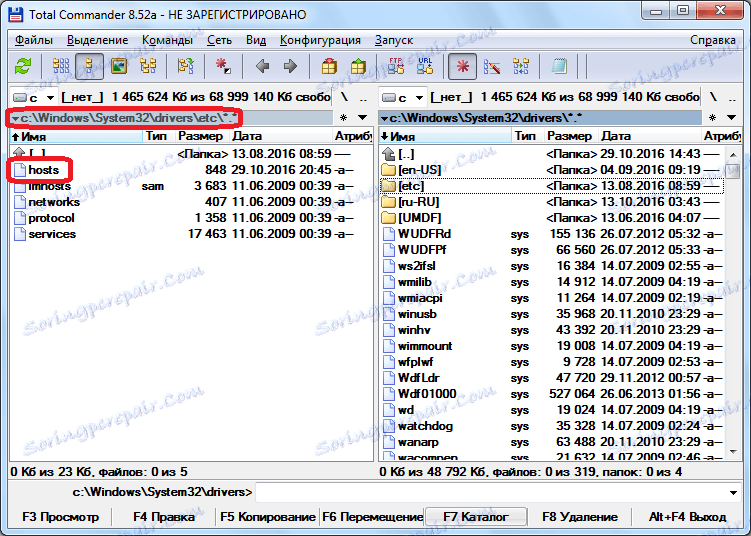Viewport: 751px width, 536px height.
Task: Open the command line history dropdown
Action: (x=733, y=492)
